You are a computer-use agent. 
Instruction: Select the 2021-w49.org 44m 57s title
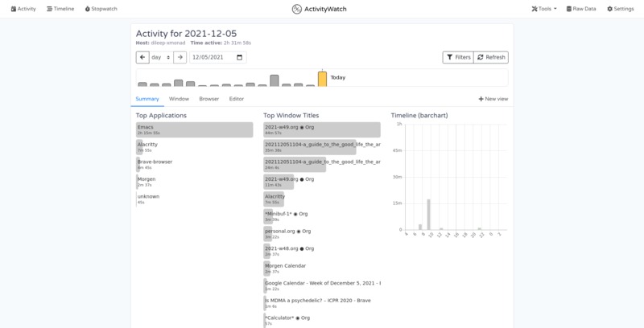pos(322,129)
